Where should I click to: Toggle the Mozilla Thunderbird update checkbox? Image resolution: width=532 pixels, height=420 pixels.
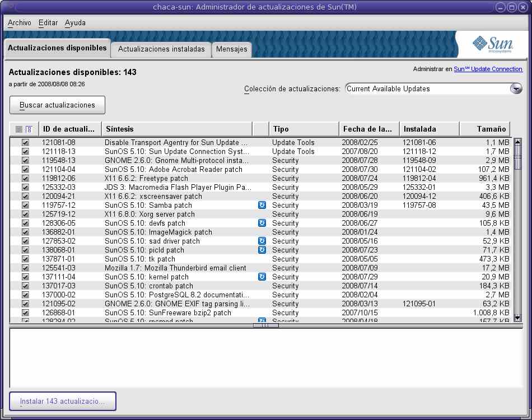[x=25, y=268]
